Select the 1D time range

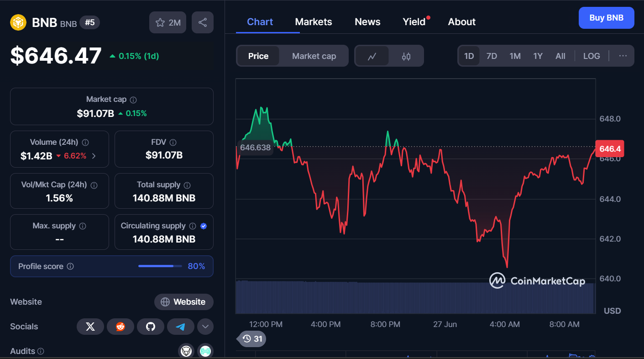click(x=469, y=56)
